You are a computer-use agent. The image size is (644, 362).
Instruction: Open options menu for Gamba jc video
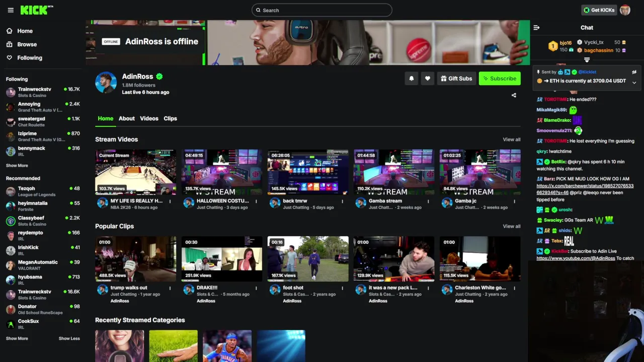(x=514, y=202)
